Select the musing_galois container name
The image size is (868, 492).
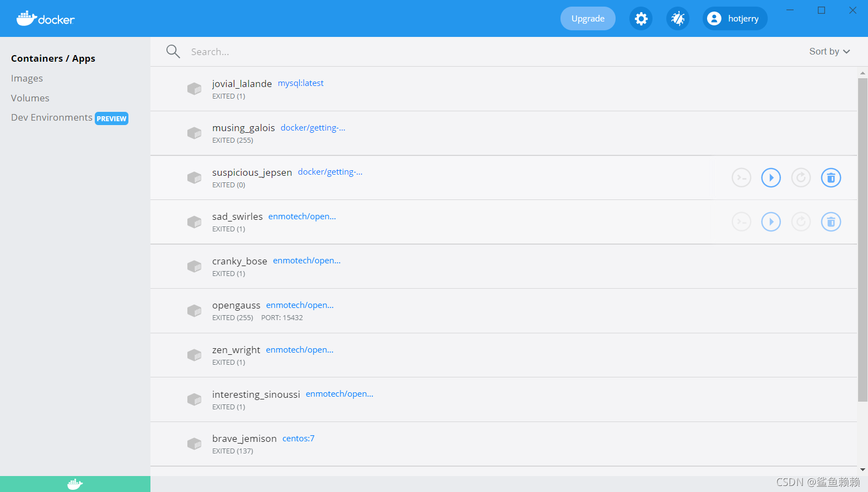pyautogui.click(x=244, y=128)
